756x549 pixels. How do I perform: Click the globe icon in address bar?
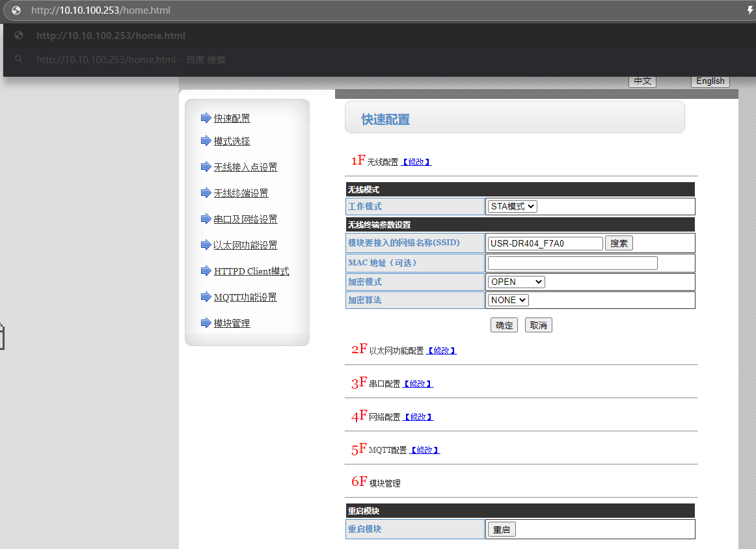[16, 10]
